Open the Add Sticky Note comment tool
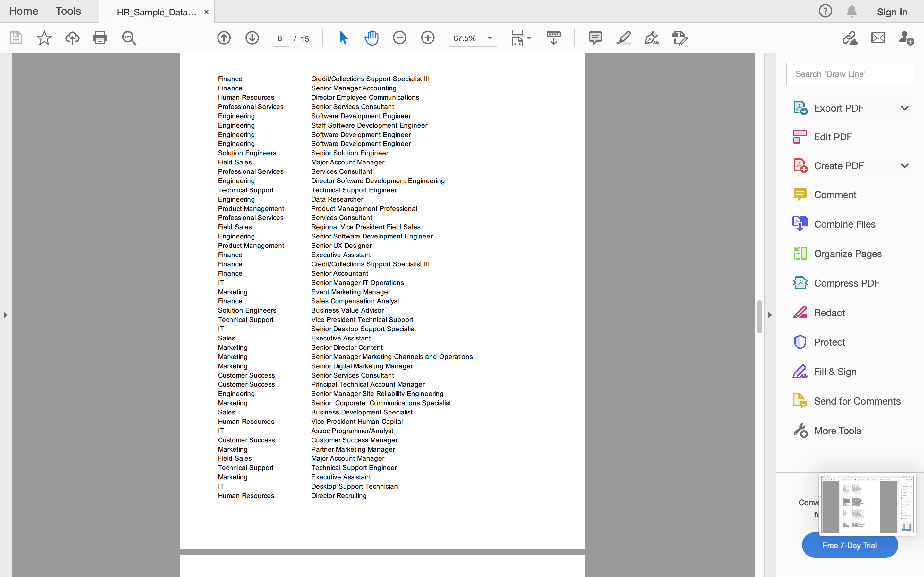Screen dimensions: 924x577 click(x=595, y=38)
